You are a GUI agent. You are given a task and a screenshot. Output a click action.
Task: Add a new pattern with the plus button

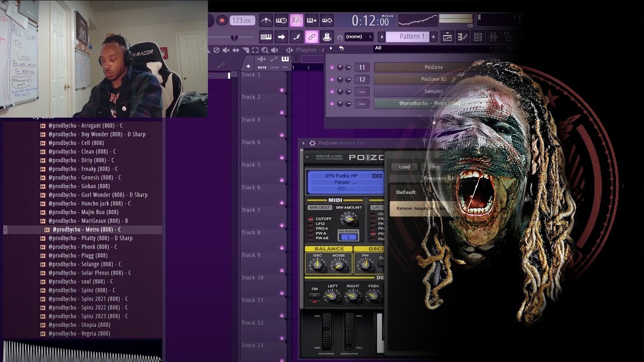tap(433, 37)
